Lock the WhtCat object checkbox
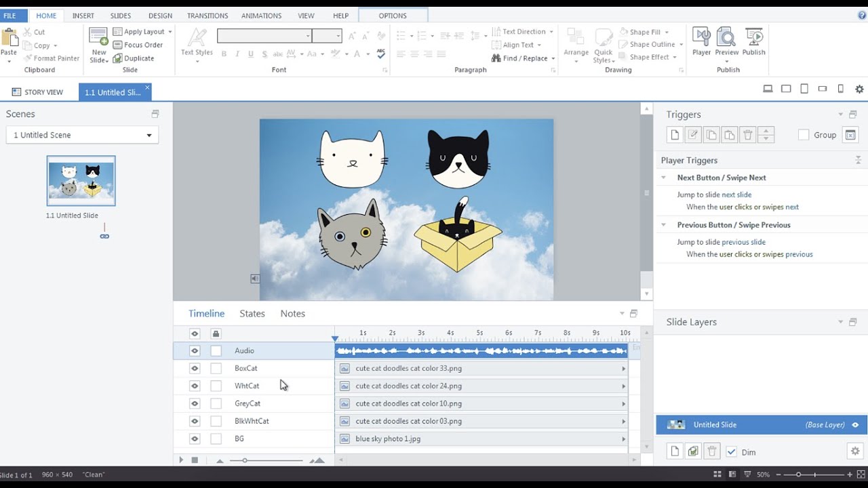Screen dimensions: 868x488 click(x=216, y=386)
